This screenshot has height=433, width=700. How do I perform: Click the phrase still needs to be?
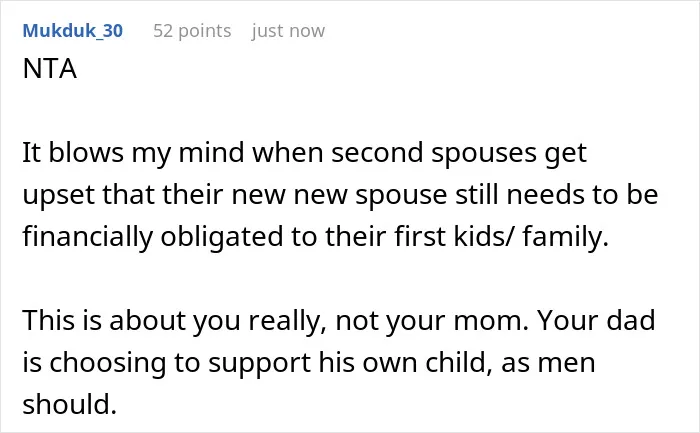[557, 195]
